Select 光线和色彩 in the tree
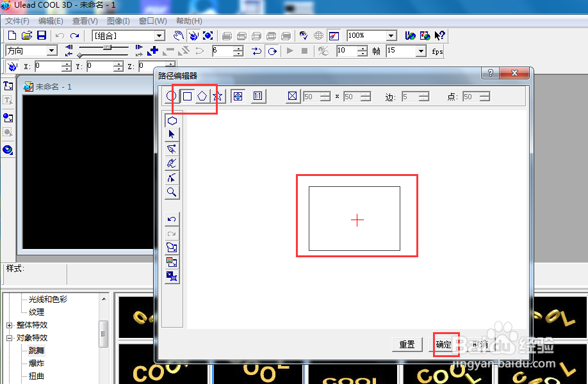Image resolution: width=588 pixels, height=384 pixels. (x=47, y=300)
